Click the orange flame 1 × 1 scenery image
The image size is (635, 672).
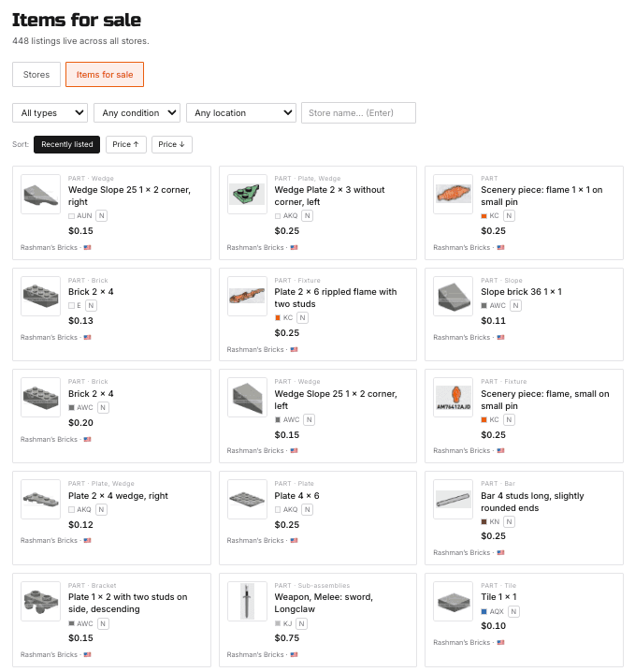(453, 194)
